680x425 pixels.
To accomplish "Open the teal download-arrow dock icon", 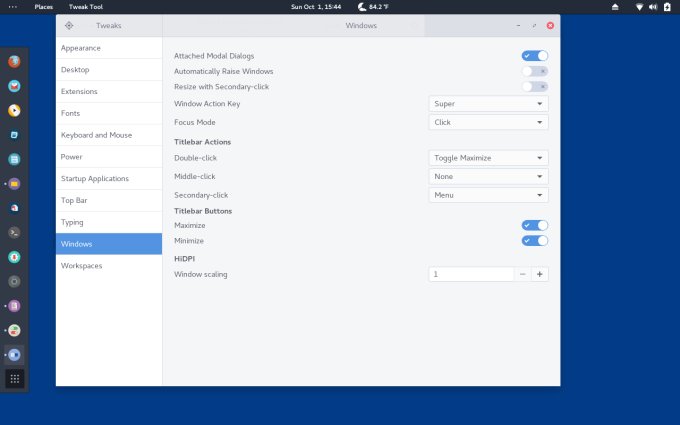I will coord(14,257).
